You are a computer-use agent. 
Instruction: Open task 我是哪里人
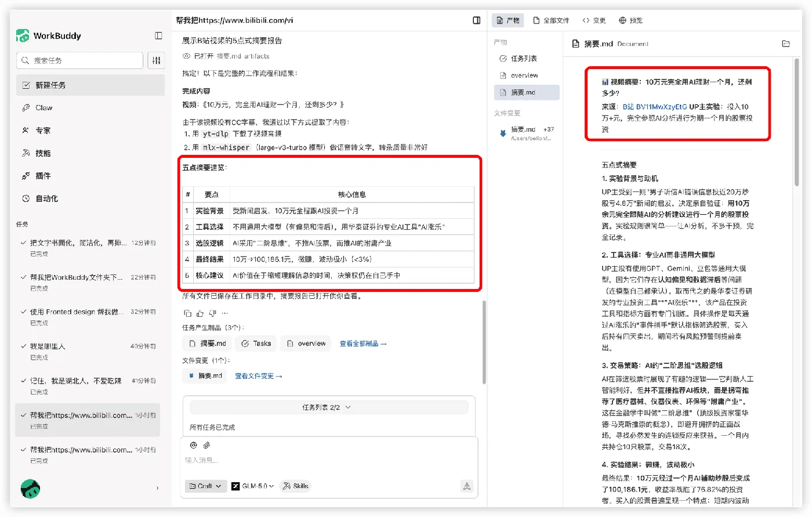tap(88, 351)
